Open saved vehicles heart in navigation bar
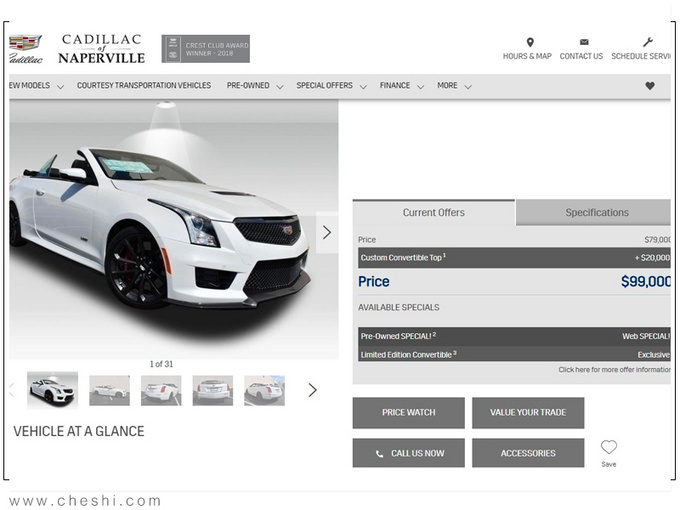 pos(650,86)
